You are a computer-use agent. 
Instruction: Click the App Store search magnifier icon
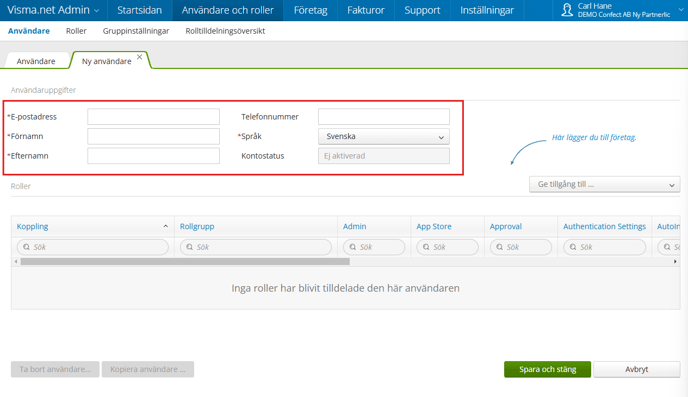click(x=426, y=247)
